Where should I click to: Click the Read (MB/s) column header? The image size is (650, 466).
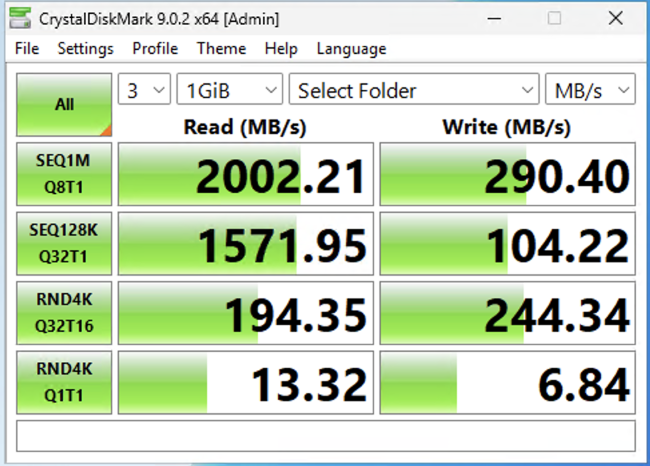coord(245,127)
